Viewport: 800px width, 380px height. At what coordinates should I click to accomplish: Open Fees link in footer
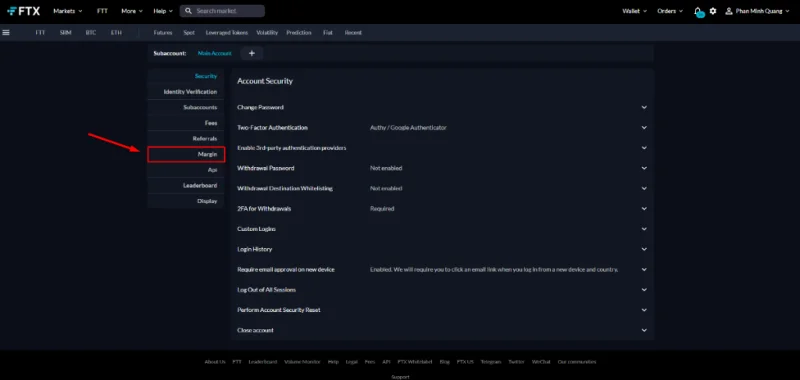point(370,362)
